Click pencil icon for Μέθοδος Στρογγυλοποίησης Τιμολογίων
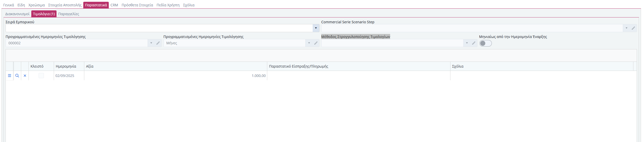Image resolution: width=644 pixels, height=142 pixels. (474, 43)
